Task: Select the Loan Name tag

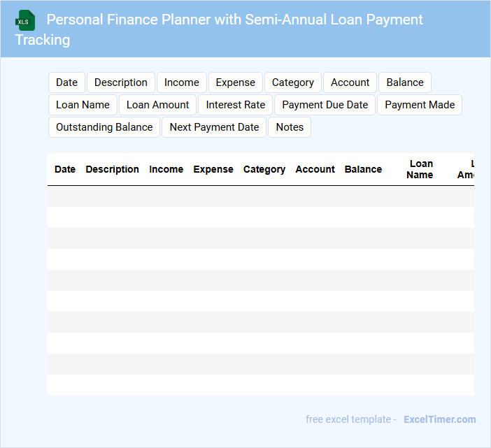Action: point(83,105)
